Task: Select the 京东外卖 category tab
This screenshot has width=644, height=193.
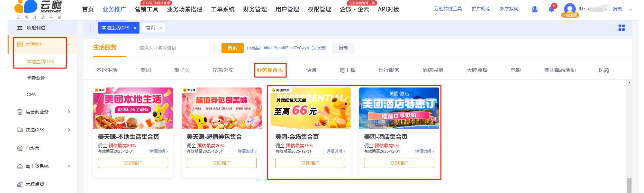Action: [x=223, y=70]
